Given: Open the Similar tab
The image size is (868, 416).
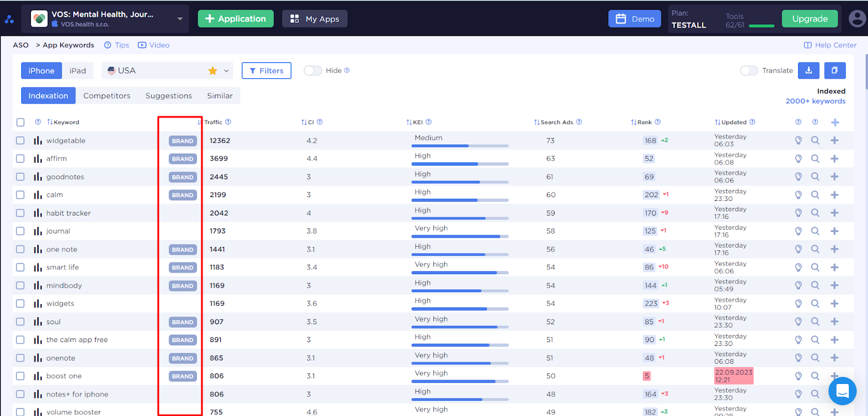Looking at the screenshot, I should pyautogui.click(x=220, y=96).
